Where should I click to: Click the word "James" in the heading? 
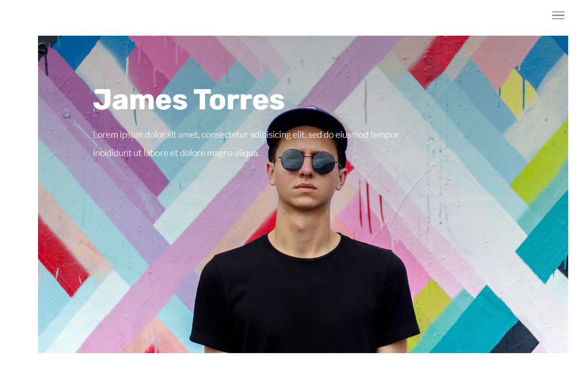(140, 99)
